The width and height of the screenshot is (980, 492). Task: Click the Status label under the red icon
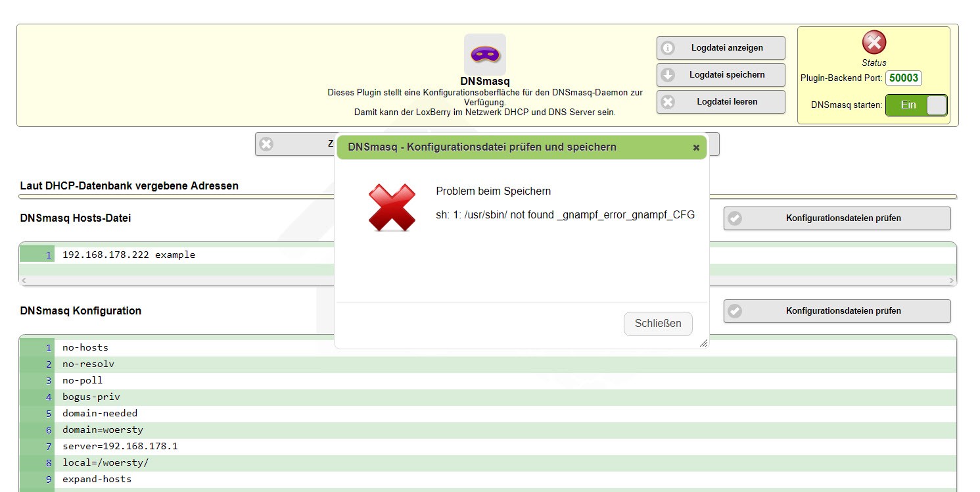[x=874, y=63]
